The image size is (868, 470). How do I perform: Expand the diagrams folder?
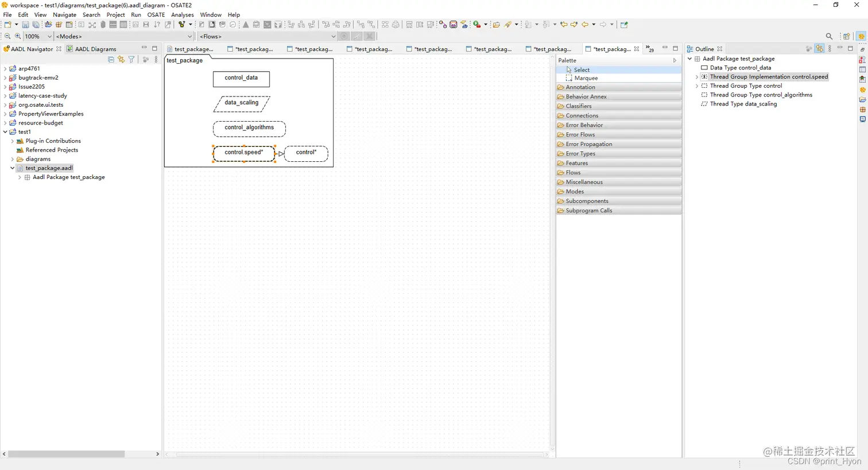[x=13, y=159]
